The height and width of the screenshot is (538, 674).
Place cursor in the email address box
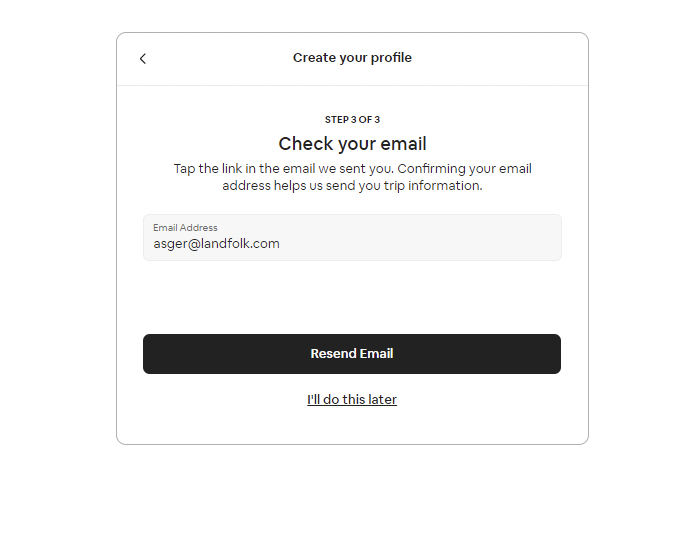click(352, 237)
